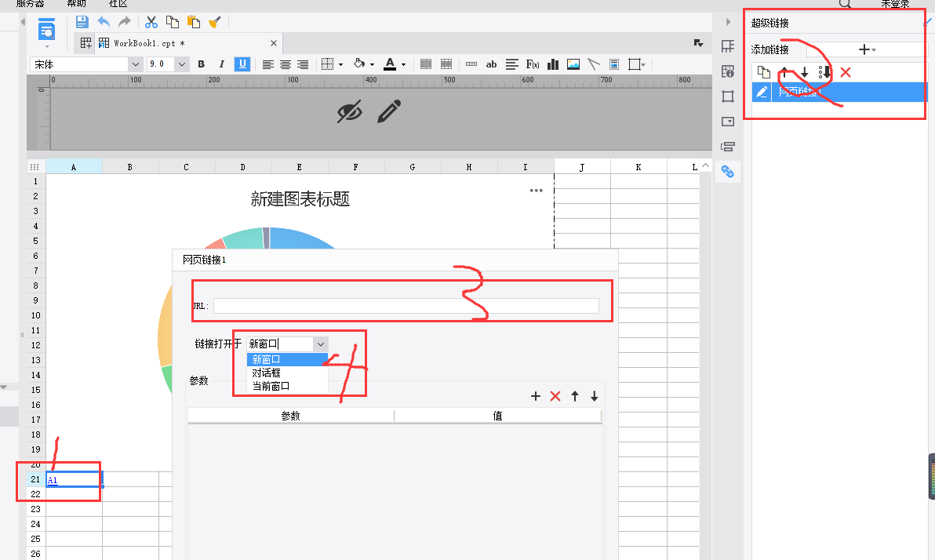Edit 网页链接1 with the pencil icon

(762, 92)
